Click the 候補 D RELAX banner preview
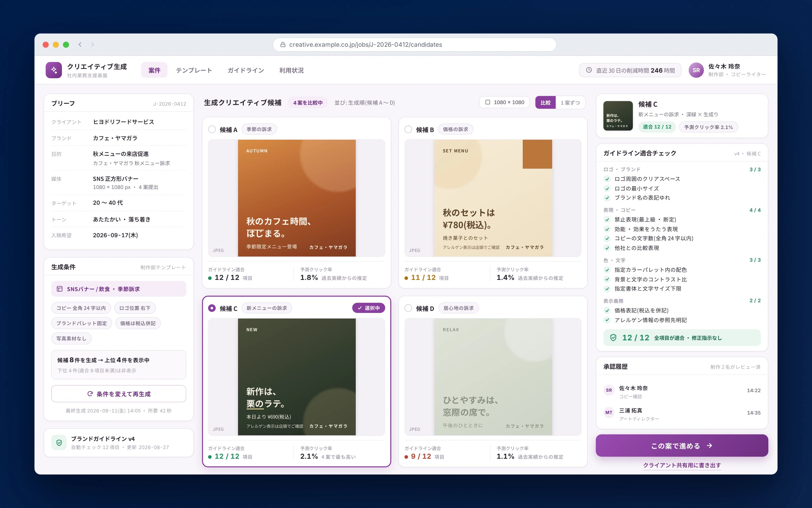 click(493, 377)
